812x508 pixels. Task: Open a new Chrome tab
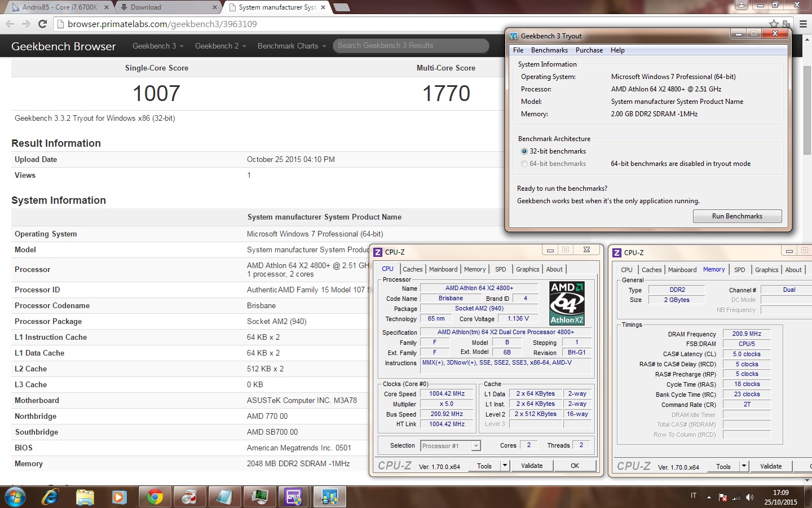pyautogui.click(x=342, y=7)
